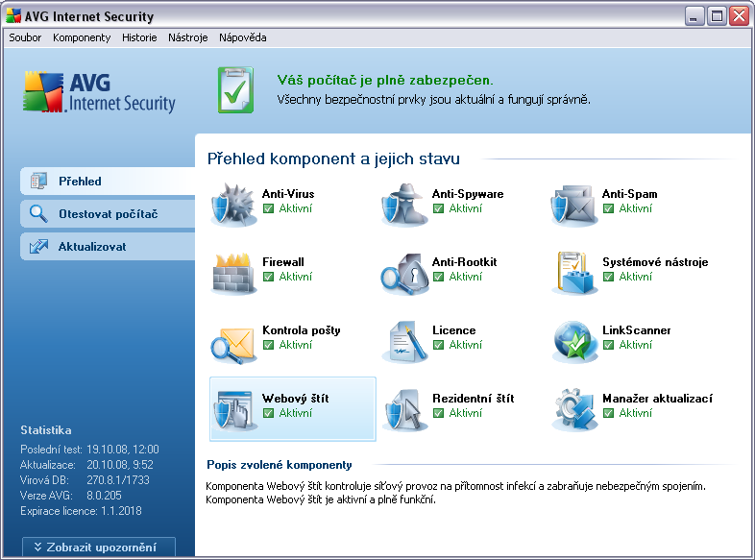This screenshot has height=560, width=755.
Task: Open the LinkScanner globe icon
Action: point(574,342)
